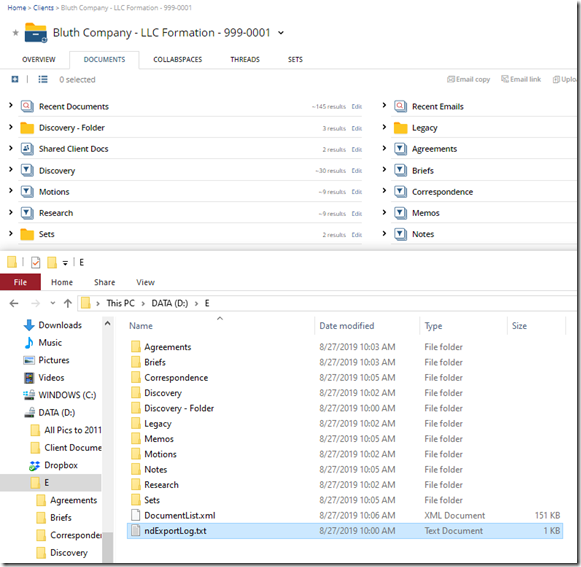
Task: Expand the Legacy folder row
Action: [384, 127]
